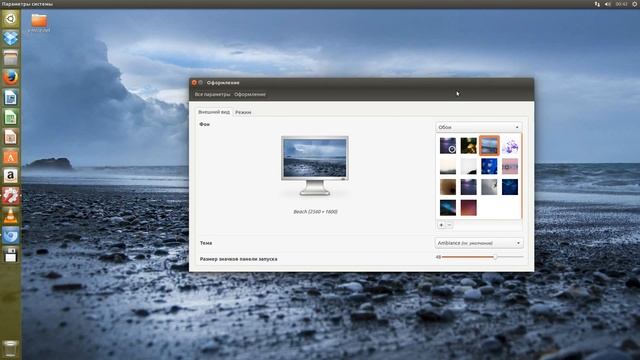This screenshot has width=640, height=360.
Task: Open the Ambiance theme dropdown
Action: tap(479, 243)
